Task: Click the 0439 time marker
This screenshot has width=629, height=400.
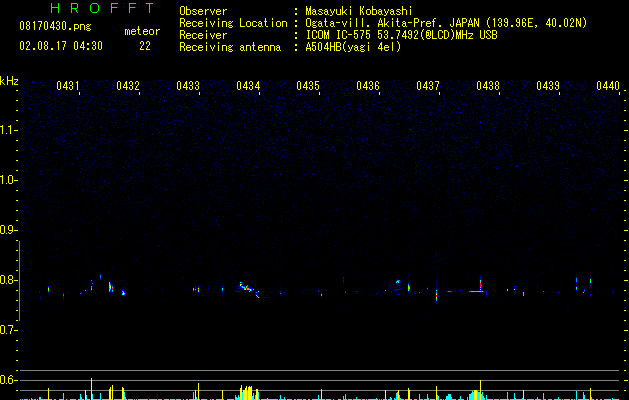Action: coord(548,86)
